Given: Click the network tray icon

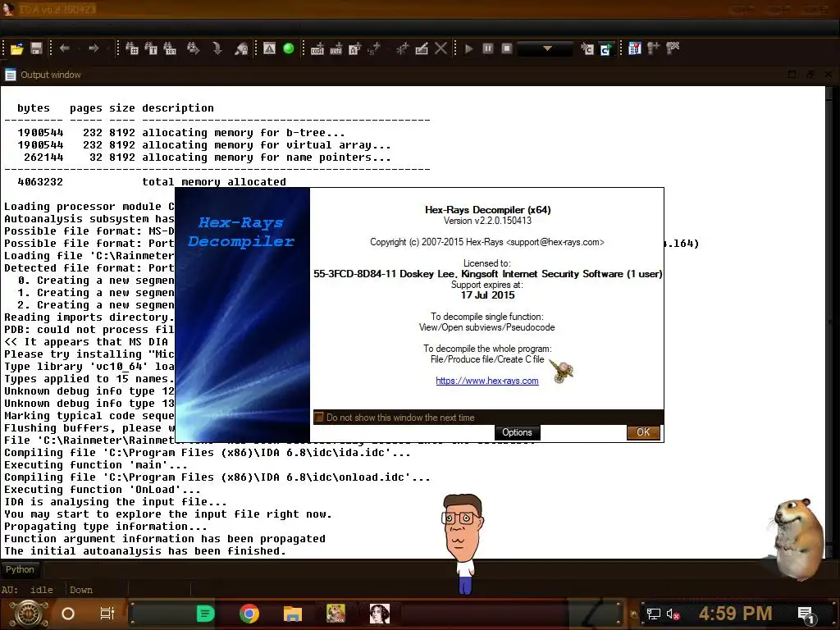Looking at the screenshot, I should point(654,614).
